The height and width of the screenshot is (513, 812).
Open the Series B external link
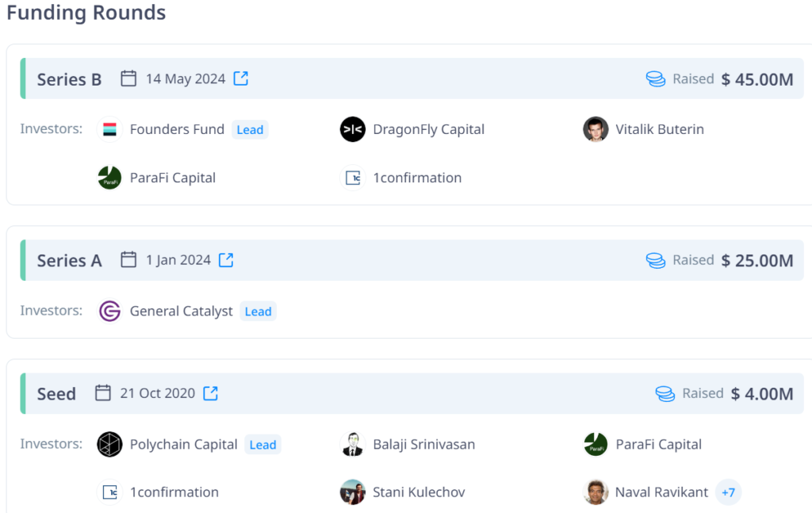click(x=240, y=78)
